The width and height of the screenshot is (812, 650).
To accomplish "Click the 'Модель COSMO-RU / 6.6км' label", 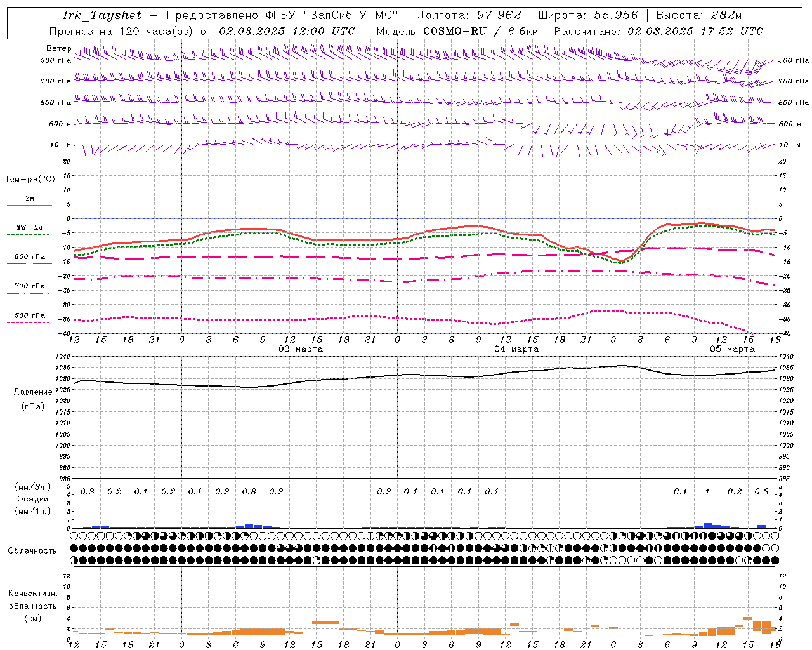I will pos(457,31).
